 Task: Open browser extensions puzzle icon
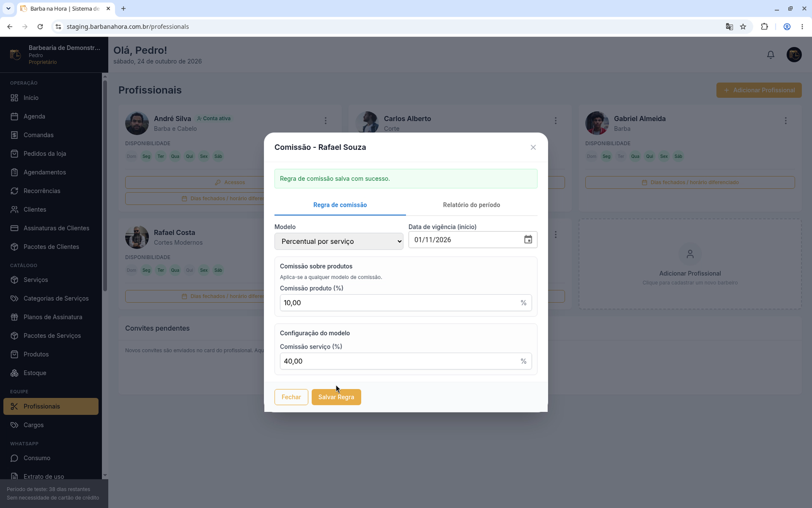764,27
